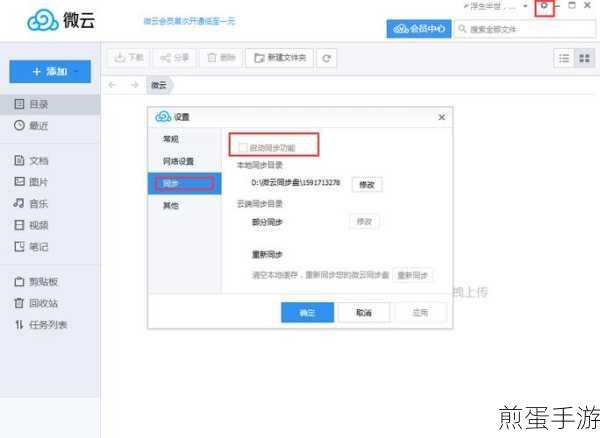600x438 pixels.
Task: Confirm settings with the 确定 button
Action: [307, 313]
